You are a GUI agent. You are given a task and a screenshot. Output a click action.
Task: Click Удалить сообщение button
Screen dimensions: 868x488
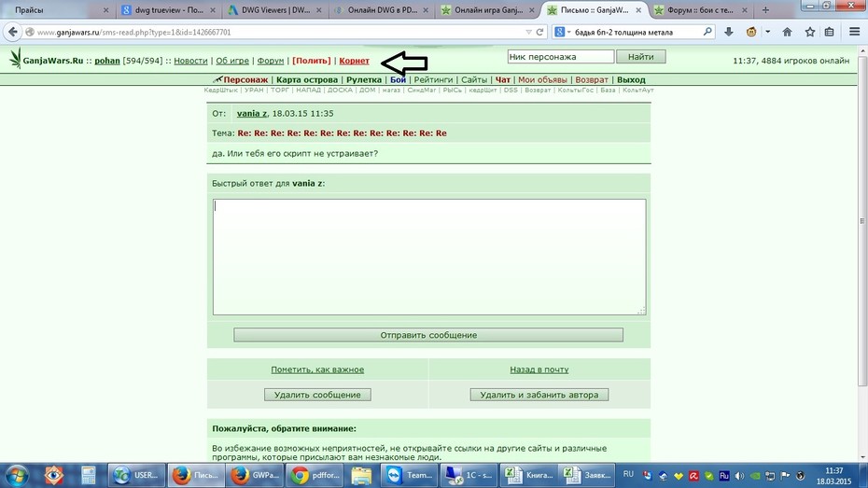click(x=317, y=395)
